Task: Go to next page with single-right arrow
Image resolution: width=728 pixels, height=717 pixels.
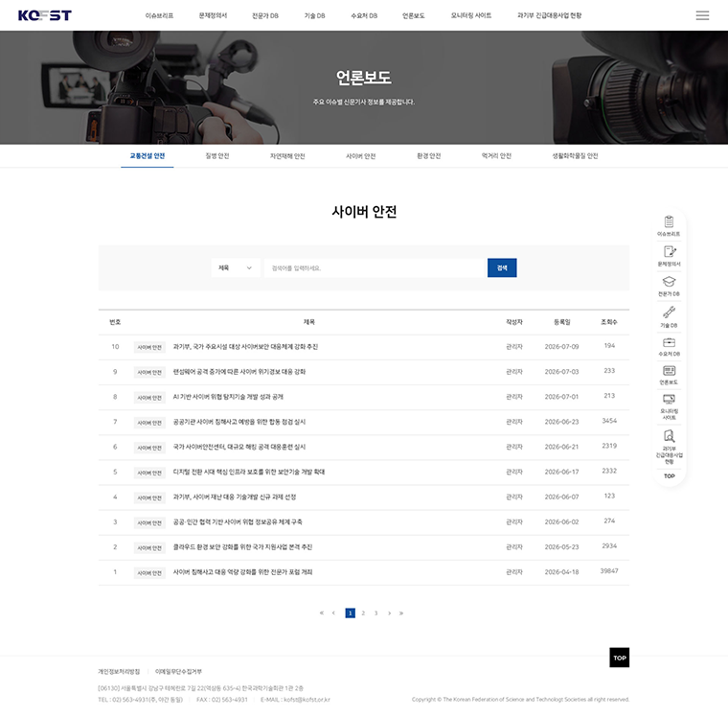Action: coord(389,613)
